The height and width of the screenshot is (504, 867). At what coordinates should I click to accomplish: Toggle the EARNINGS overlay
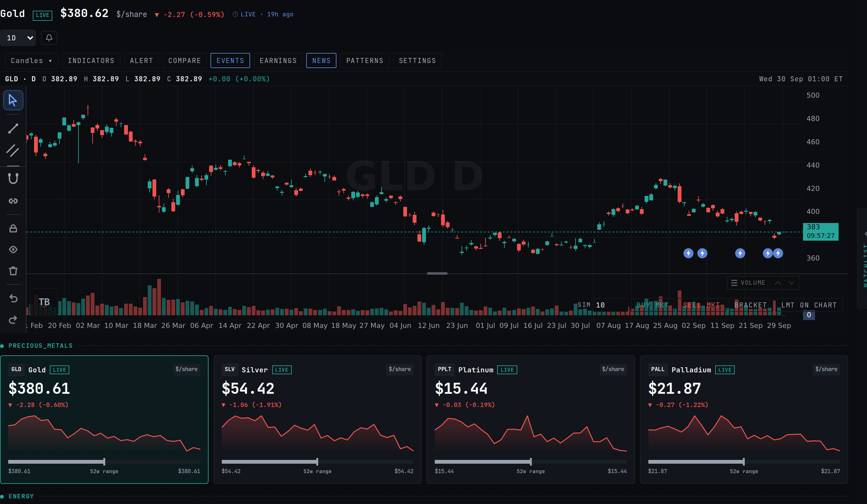coord(278,60)
